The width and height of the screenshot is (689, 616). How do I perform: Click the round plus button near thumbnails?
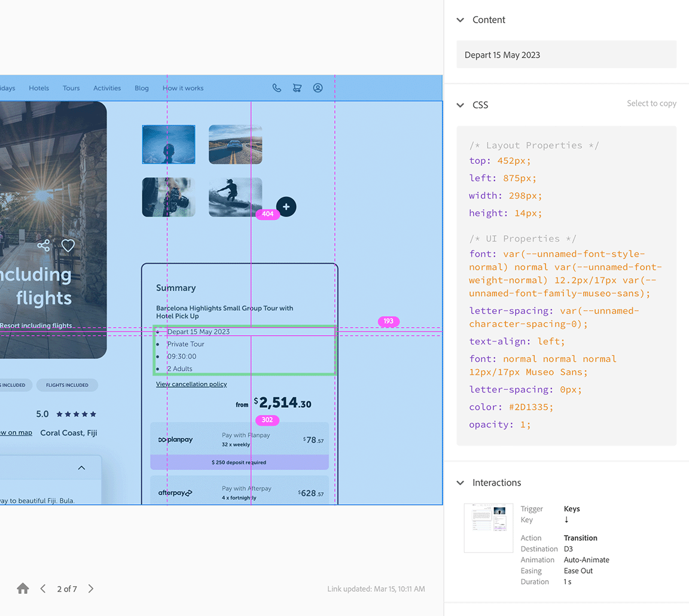tap(286, 206)
